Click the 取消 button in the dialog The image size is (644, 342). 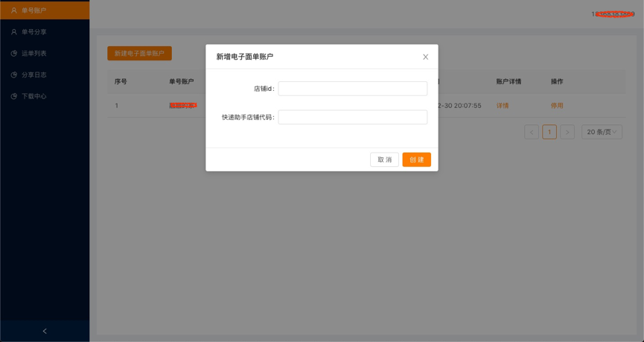pos(384,159)
